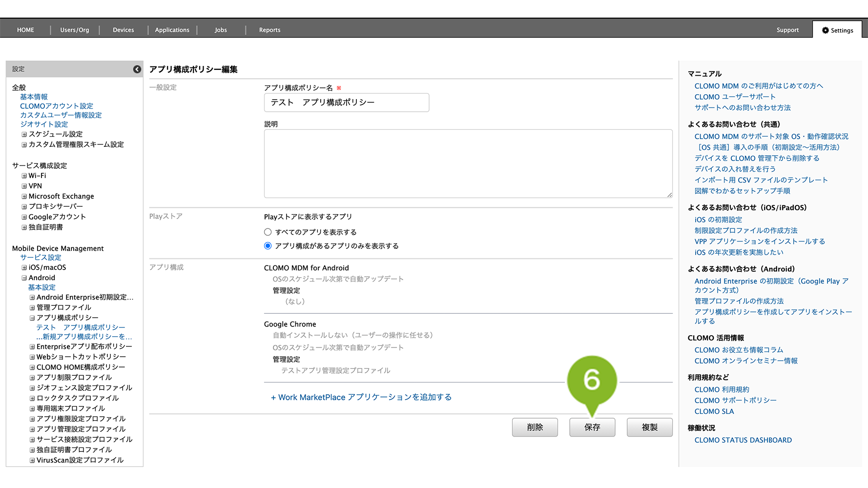This screenshot has width=868, height=488.
Task: Expand the Wi-Fi tree node
Action: (24, 176)
